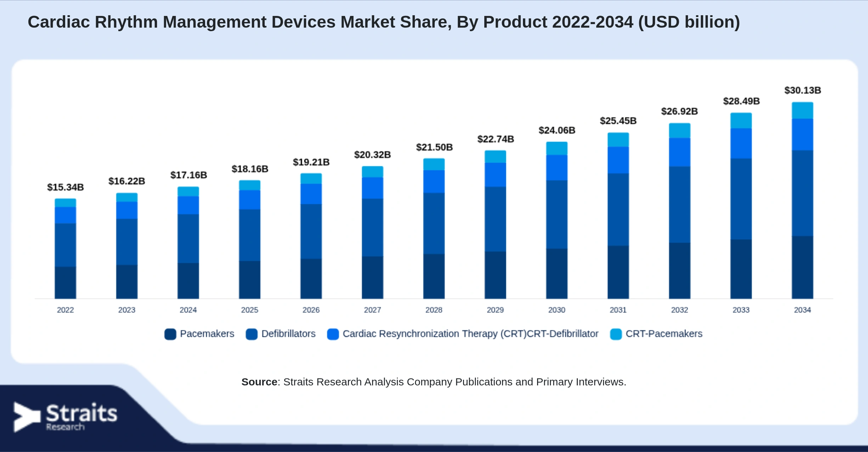Click the 2025 x-axis year label

pyautogui.click(x=250, y=310)
